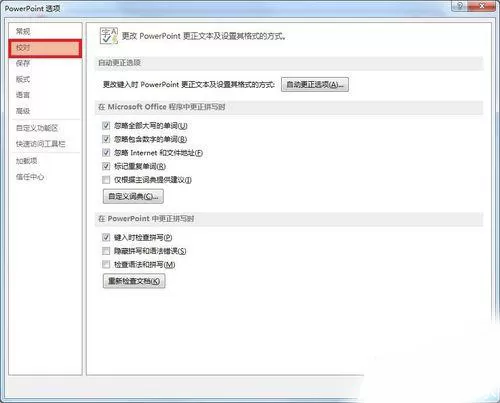
Task: Toggle 忽略全部大写的单词(U) checkbox
Action: point(106,126)
